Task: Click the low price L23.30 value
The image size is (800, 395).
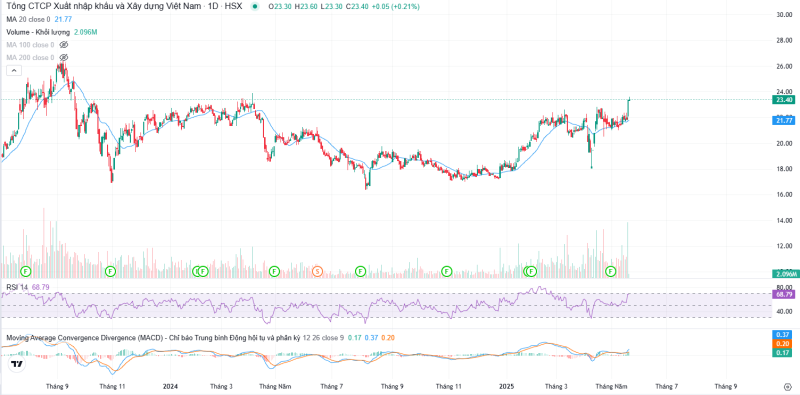Action: point(331,6)
